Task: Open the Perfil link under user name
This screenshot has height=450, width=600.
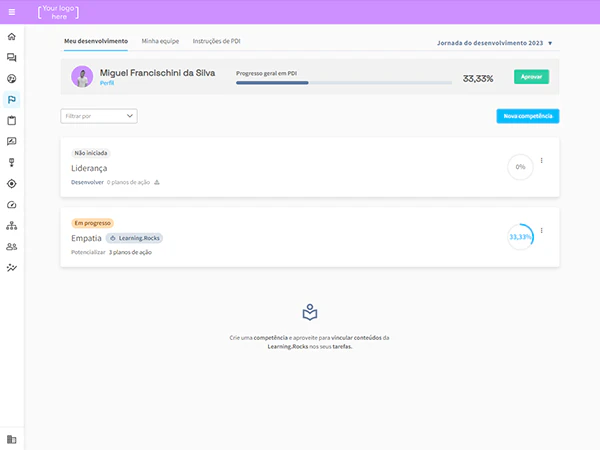Action: click(x=107, y=83)
